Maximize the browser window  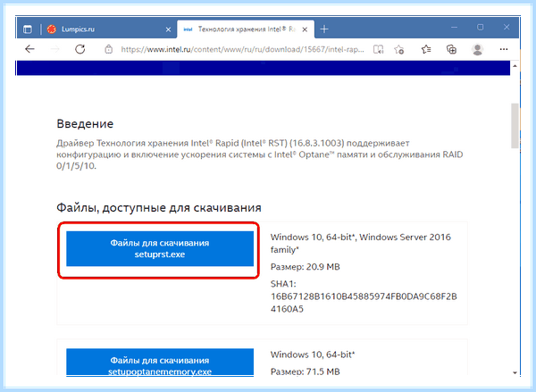click(481, 28)
